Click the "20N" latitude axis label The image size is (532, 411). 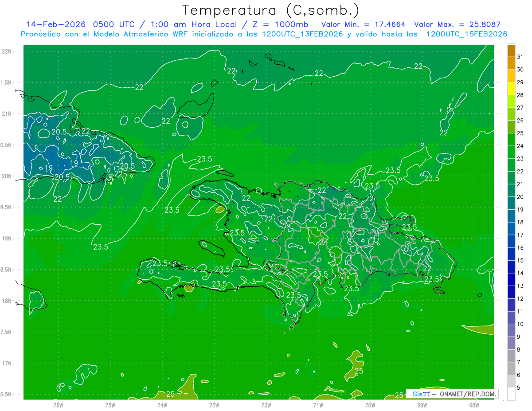(x=7, y=176)
